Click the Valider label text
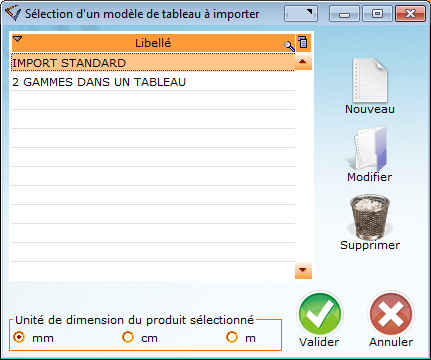This screenshot has height=360, width=431. pyautogui.click(x=319, y=342)
